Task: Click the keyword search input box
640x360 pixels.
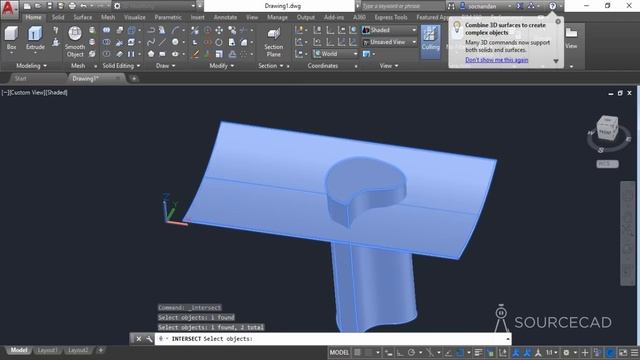Action: (x=402, y=6)
